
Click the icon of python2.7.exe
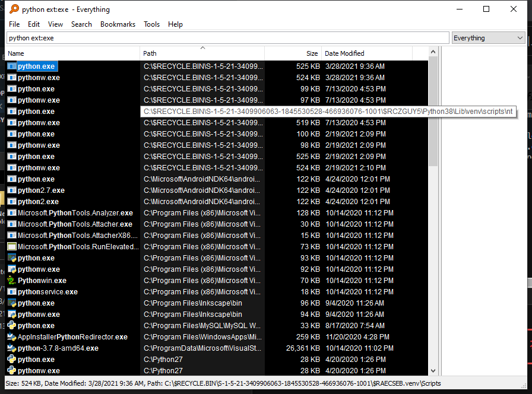coord(11,190)
